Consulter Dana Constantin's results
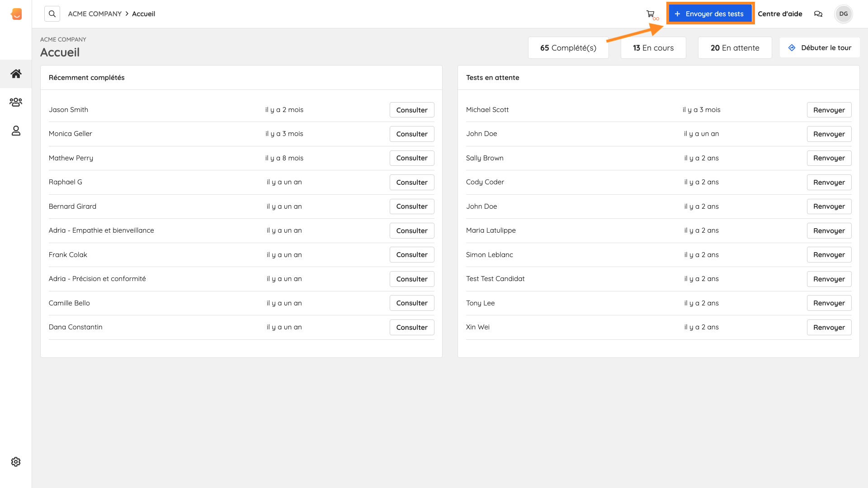 [x=412, y=327]
